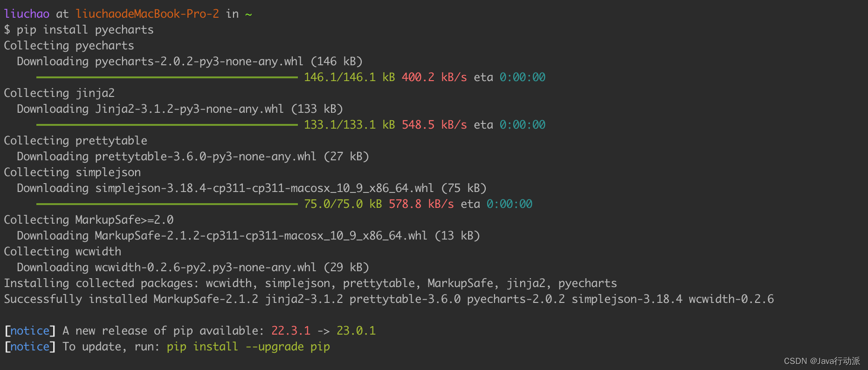The image size is (868, 370).
Task: Click the new pip version 23.0.1
Action: click(356, 331)
